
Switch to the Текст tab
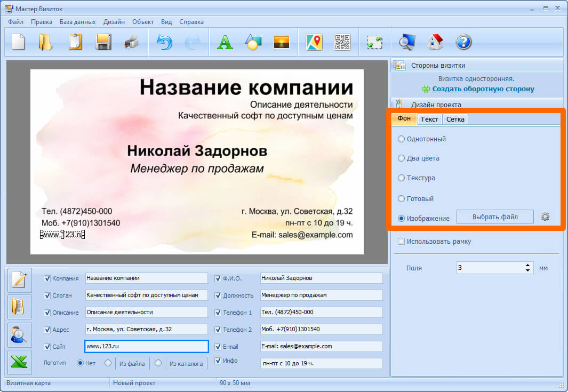(429, 119)
